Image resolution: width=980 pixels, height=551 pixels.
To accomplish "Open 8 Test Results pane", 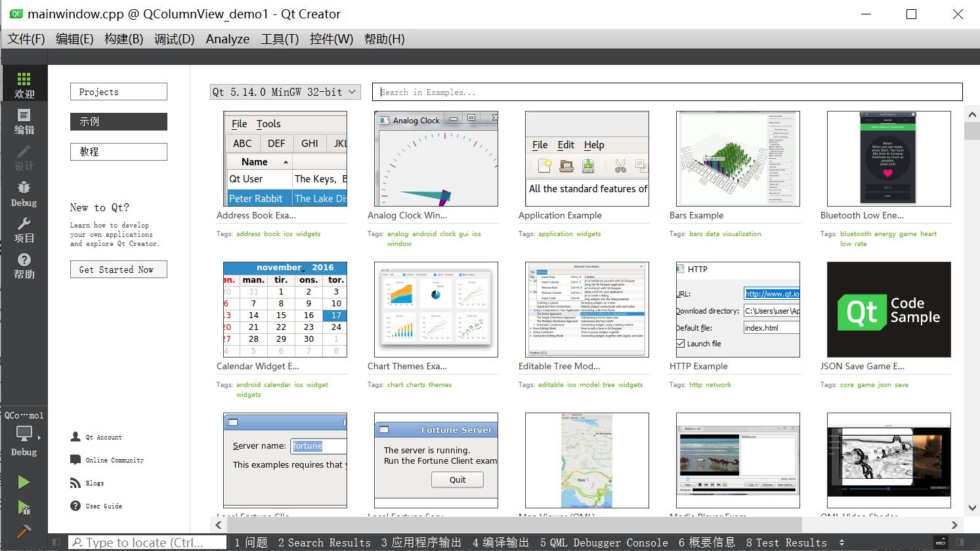I will (786, 542).
